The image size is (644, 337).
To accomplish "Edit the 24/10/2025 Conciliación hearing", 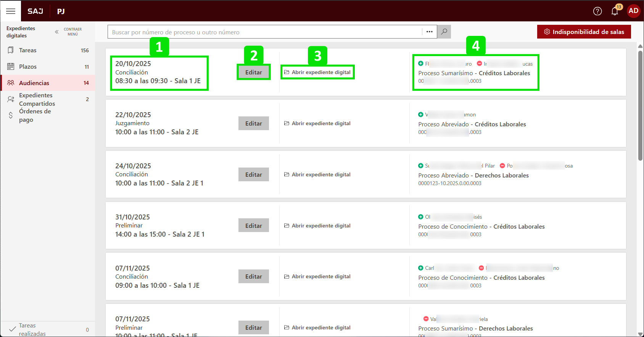I will [253, 174].
